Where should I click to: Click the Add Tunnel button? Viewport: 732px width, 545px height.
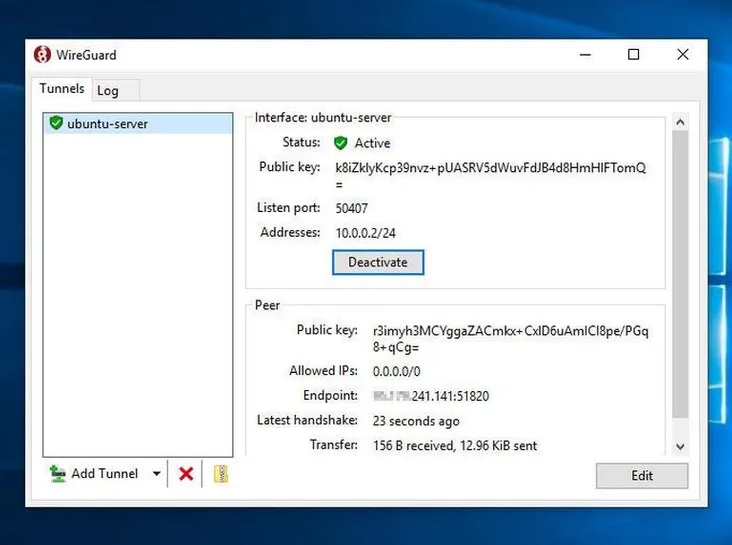click(x=94, y=474)
